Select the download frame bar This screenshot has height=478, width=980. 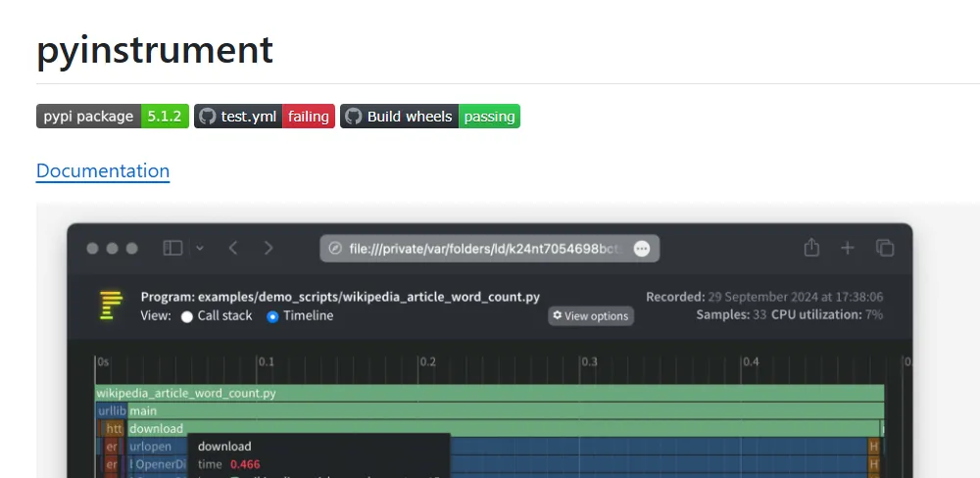point(504,428)
